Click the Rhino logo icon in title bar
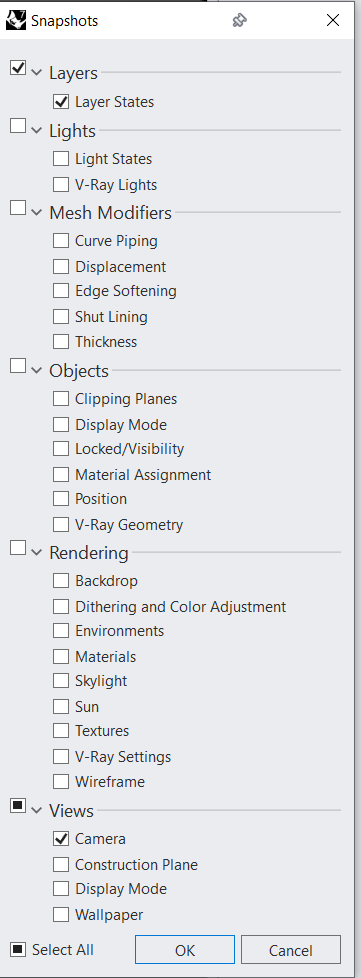This screenshot has height=978, width=361. [16, 21]
